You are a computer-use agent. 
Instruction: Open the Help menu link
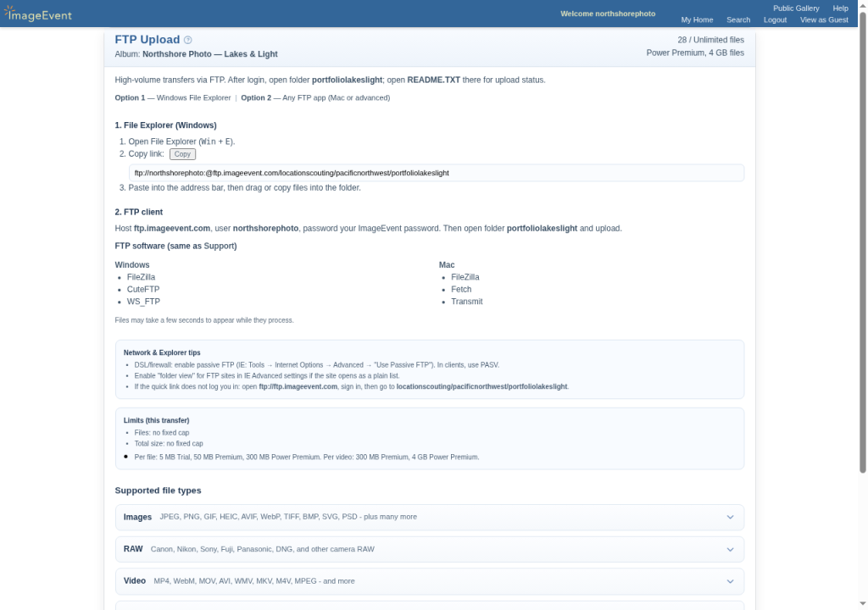point(840,8)
